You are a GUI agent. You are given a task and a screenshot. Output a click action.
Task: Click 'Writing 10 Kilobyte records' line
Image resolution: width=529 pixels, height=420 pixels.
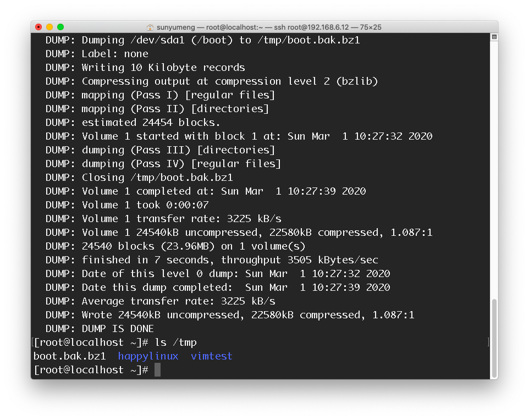pos(145,68)
